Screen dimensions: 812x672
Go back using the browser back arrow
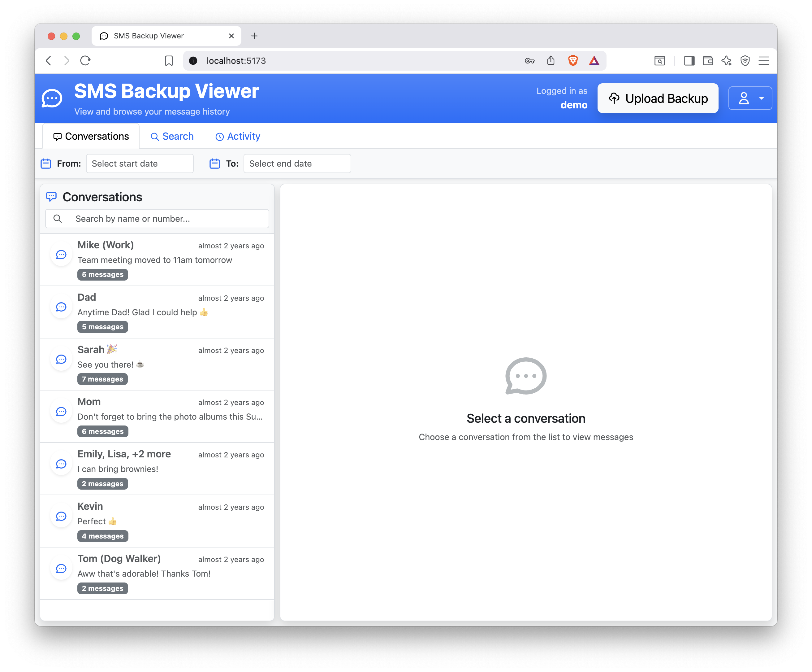tap(49, 61)
